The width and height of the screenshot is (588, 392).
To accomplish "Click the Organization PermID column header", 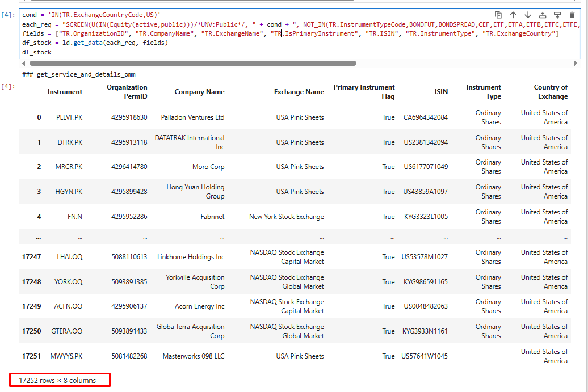I will click(127, 92).
